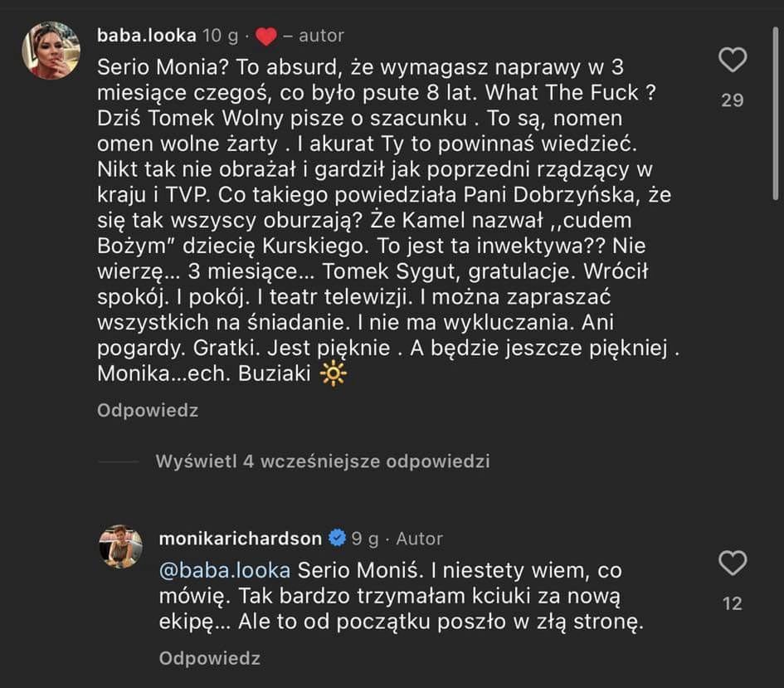Screen dimensions: 784x688
Task: Expand "Wyświetl 4 wcześniejsze odpowiedzi"
Action: (322, 461)
